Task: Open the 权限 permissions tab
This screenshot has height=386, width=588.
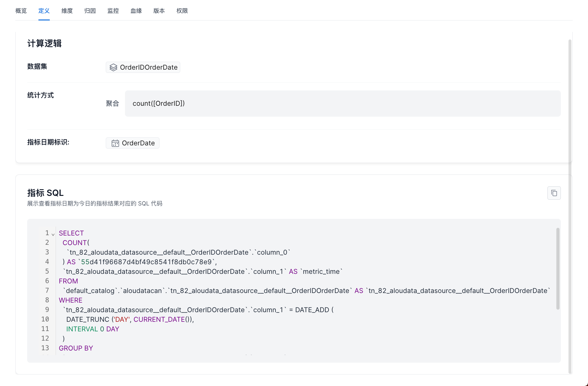Action: [182, 11]
